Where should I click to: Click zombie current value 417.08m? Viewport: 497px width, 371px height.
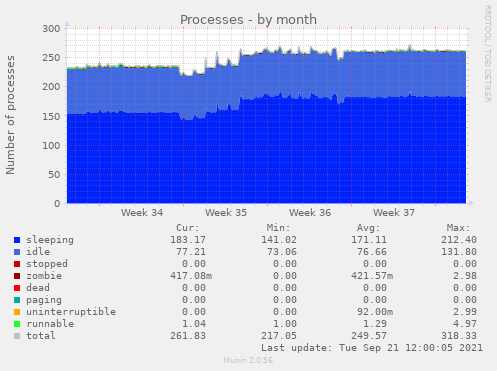(x=191, y=276)
